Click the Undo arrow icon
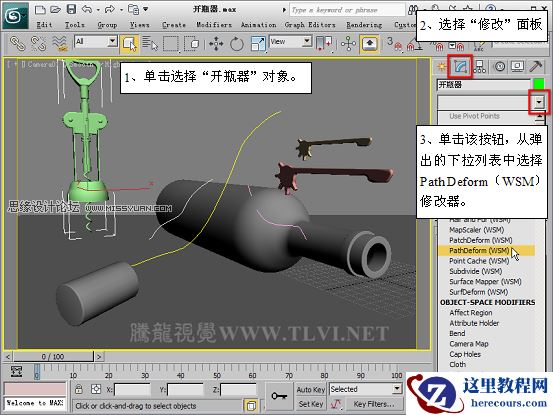 [x=87, y=10]
